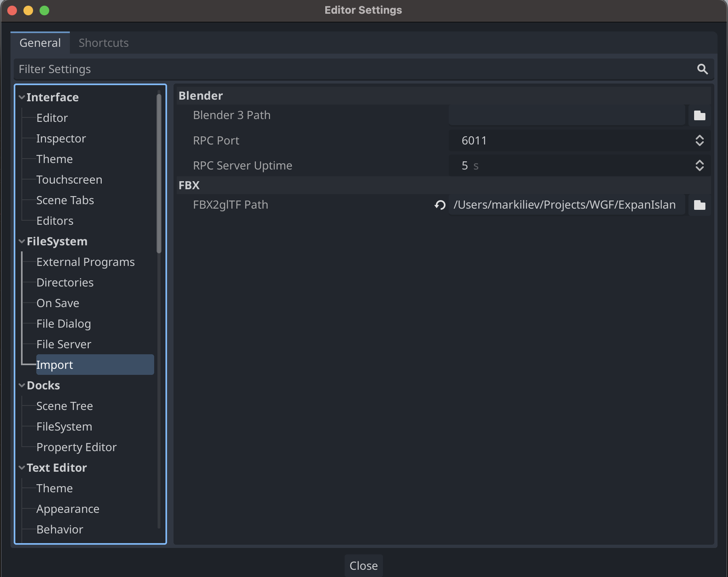The height and width of the screenshot is (577, 728).
Task: Collapse the Interface section
Action: click(x=21, y=97)
